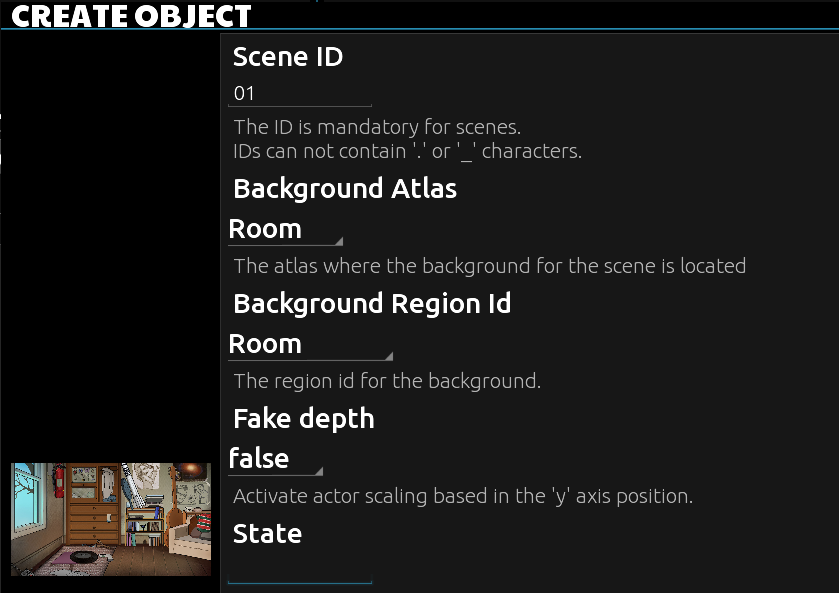Click the CREATE OBJECT dialog title
This screenshot has width=839, height=593.
131,16
